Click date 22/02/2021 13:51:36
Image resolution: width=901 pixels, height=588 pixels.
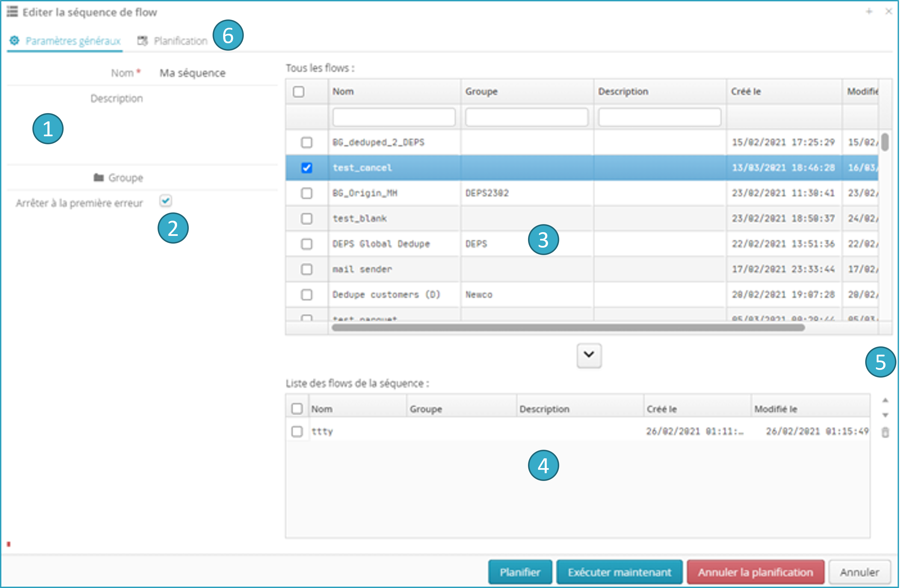783,244
